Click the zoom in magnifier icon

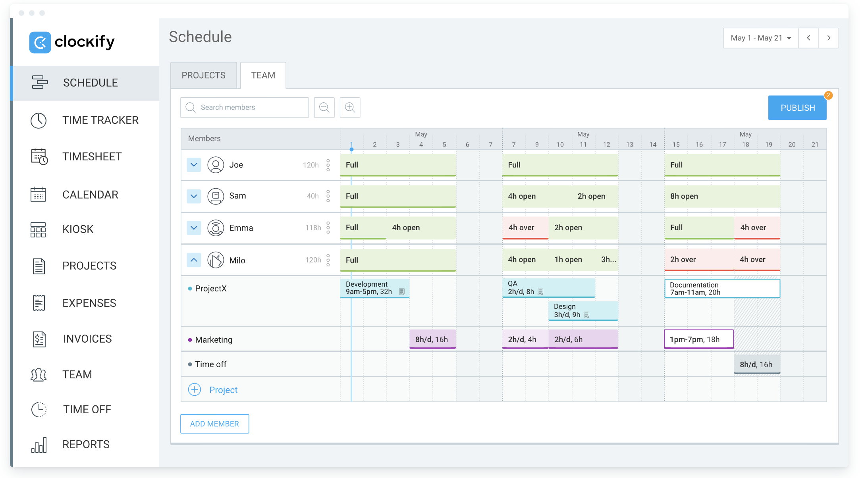click(350, 108)
